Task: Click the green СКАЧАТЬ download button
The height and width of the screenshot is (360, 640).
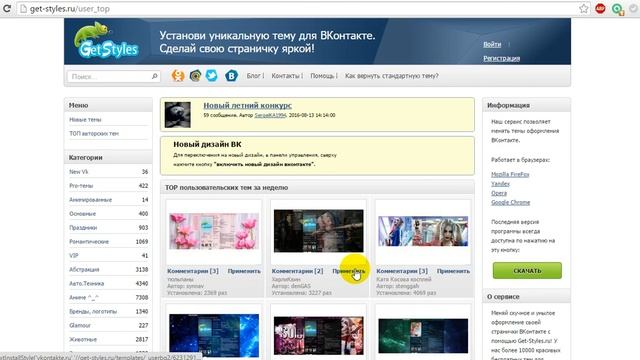Action: click(527, 271)
